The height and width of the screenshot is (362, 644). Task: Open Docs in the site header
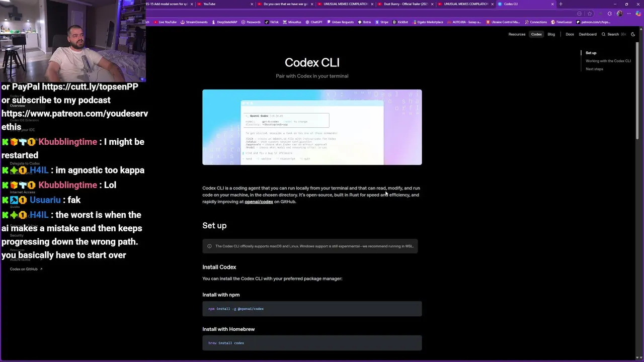click(x=570, y=34)
